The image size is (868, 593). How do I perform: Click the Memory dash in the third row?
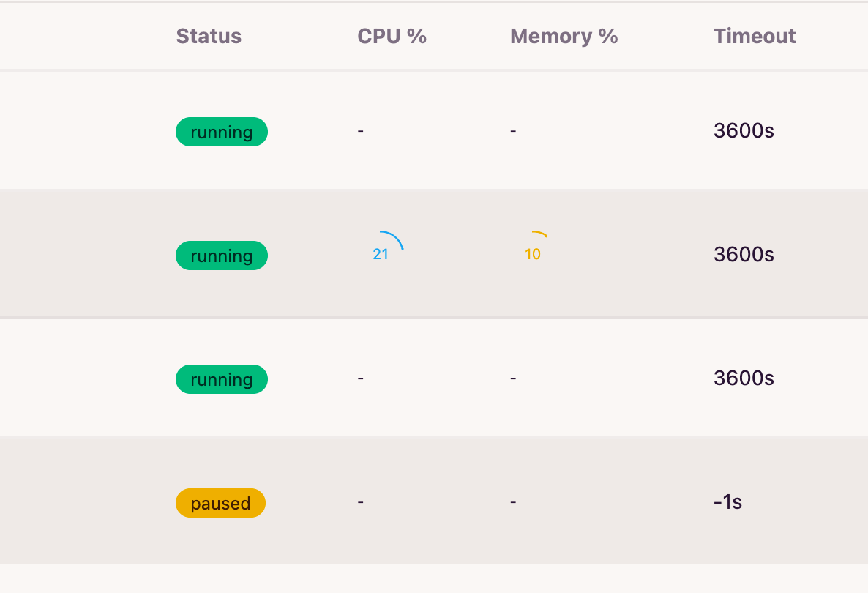tap(513, 378)
